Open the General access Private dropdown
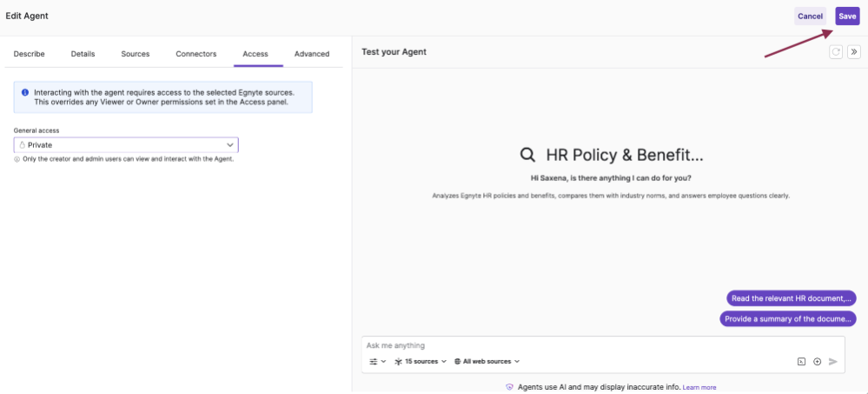The width and height of the screenshot is (868, 394). [x=126, y=145]
